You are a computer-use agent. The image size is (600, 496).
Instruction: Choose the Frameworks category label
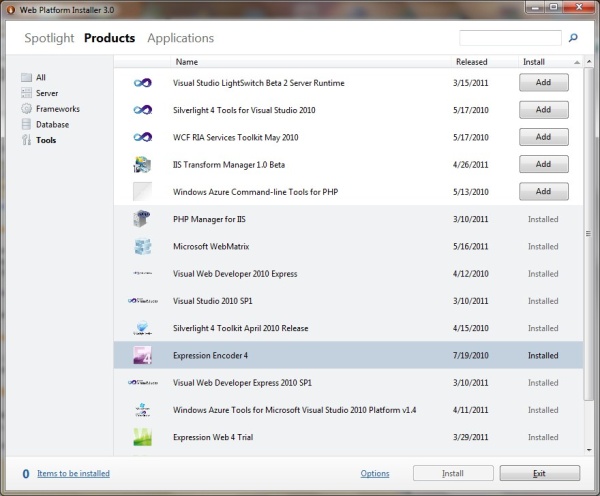click(58, 109)
